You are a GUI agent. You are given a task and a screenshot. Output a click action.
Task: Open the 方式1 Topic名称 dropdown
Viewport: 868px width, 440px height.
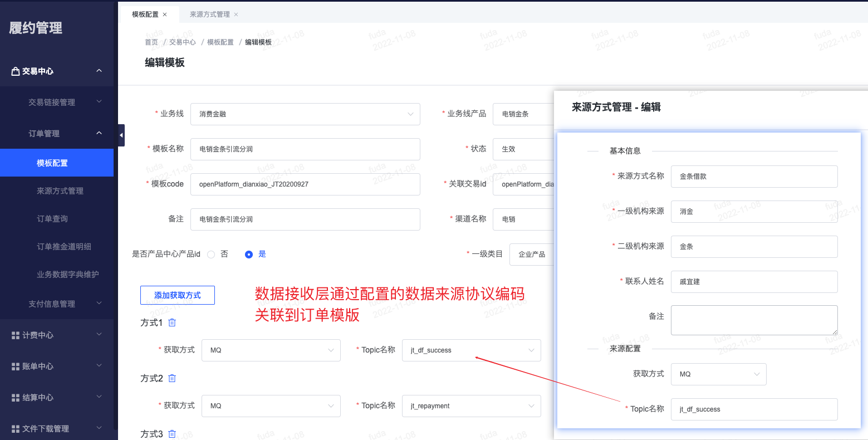[471, 350]
